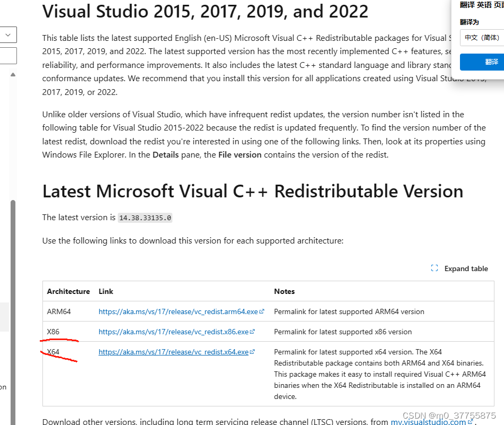Click the Notes column header
Screen dimensions: 504x425
(284, 291)
